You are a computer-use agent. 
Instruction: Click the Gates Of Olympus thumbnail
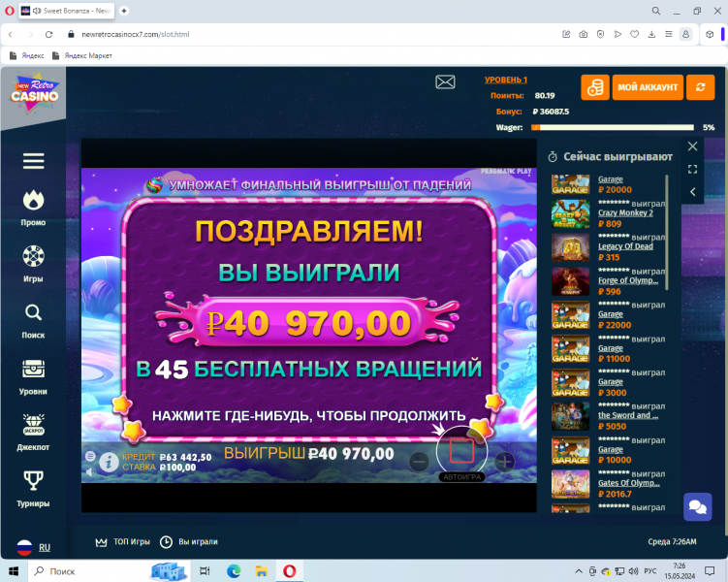coord(571,484)
